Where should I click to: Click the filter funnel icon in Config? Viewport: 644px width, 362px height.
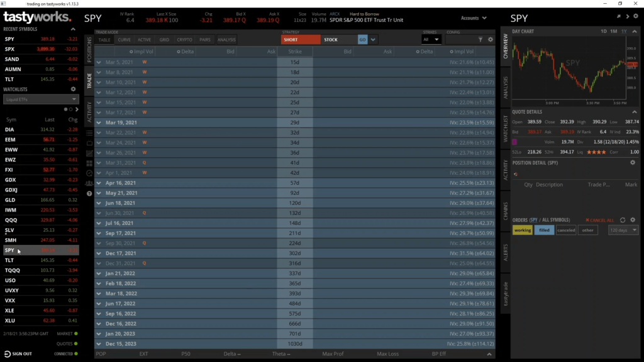click(480, 40)
